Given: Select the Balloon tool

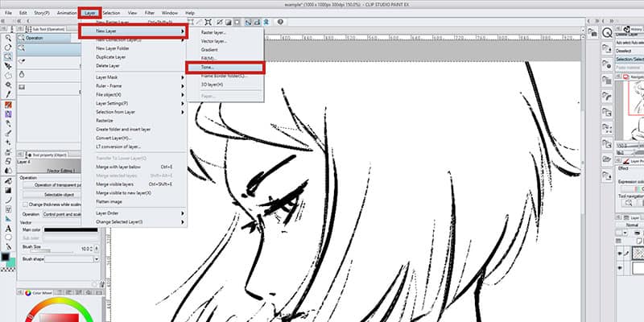Looking at the screenshot, I should (x=8, y=237).
